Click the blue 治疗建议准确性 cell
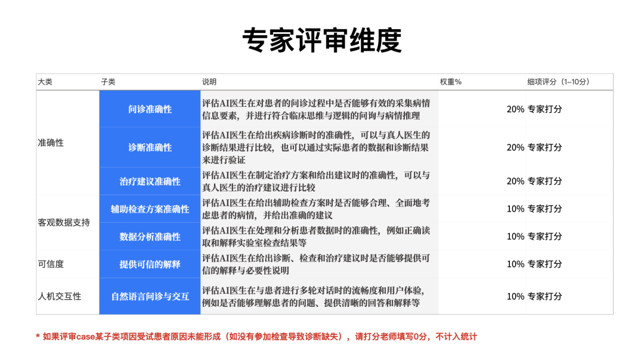Viewport: 644px width, 363px height. [x=150, y=181]
